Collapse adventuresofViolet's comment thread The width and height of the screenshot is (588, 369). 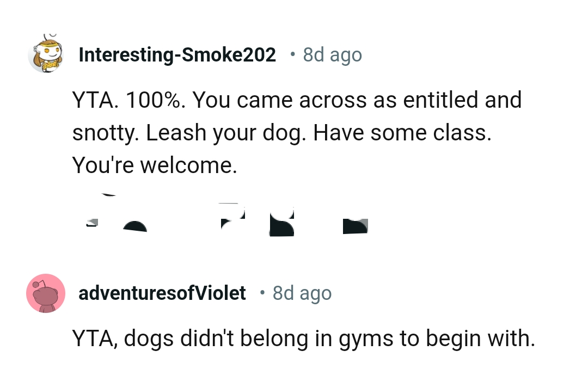46,293
